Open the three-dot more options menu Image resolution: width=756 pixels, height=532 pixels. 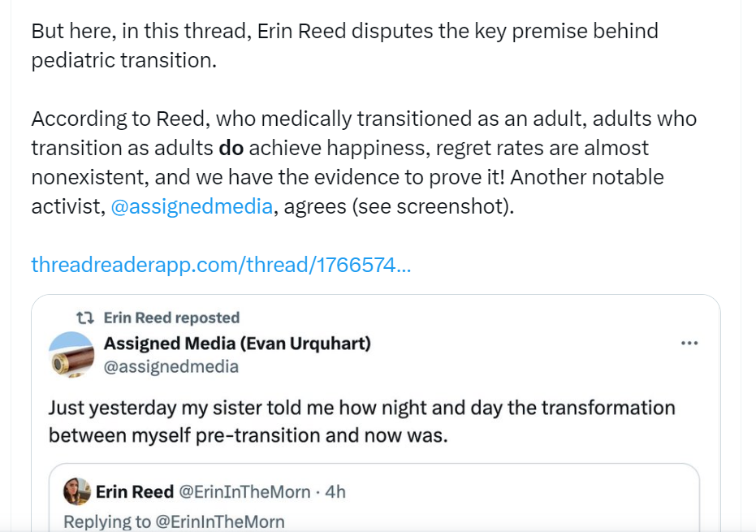pos(689,344)
